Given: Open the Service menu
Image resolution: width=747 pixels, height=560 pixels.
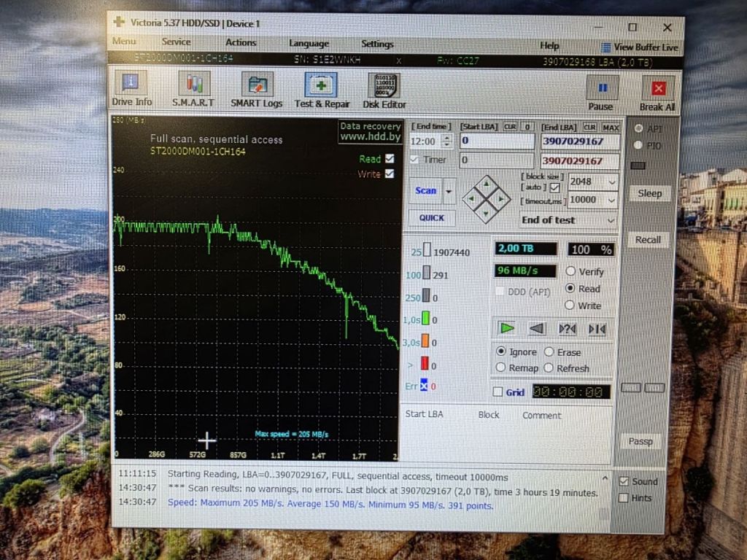Looking at the screenshot, I should [x=177, y=42].
